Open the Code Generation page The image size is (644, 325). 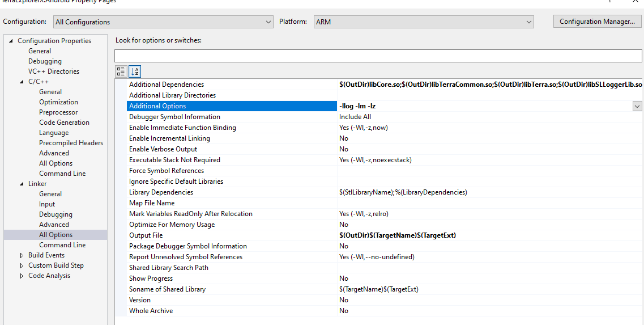click(64, 122)
